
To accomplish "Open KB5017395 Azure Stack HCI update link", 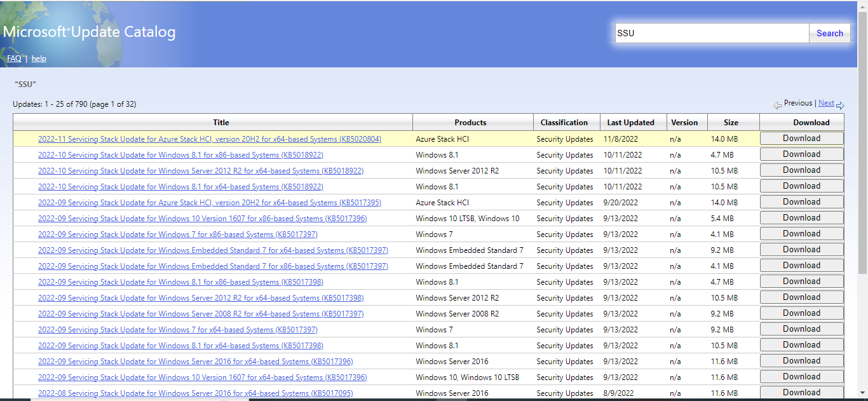I will (x=210, y=203).
